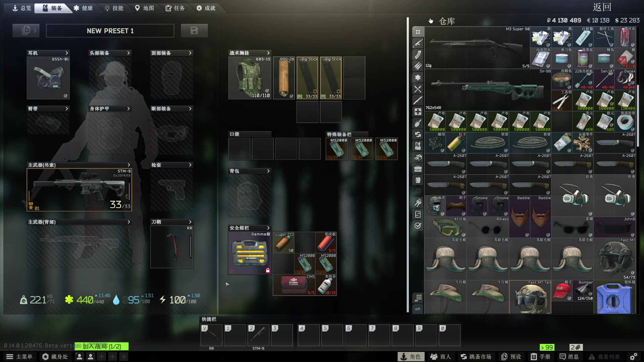
Task: Select the blue plastic canister in stash
Action: [615, 297]
